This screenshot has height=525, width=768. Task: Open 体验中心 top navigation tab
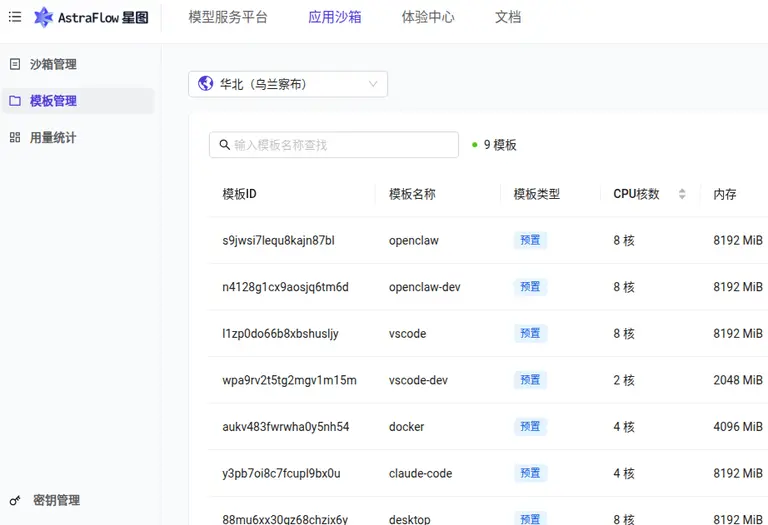pyautogui.click(x=428, y=17)
